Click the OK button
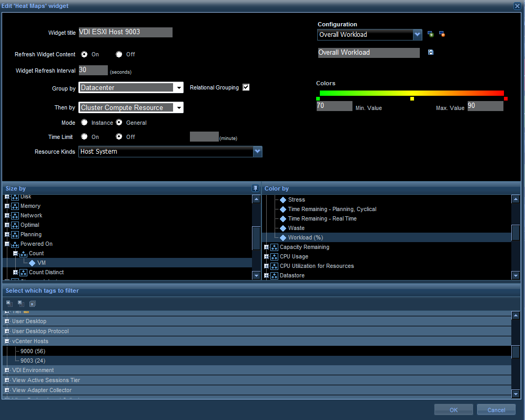The image size is (525, 420). coord(453,410)
